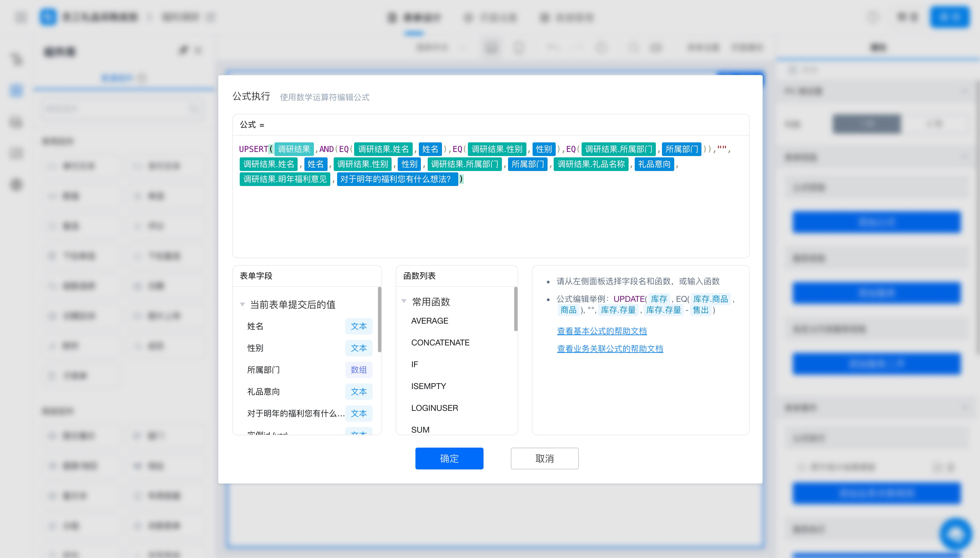Click the function list scrollbar
Image resolution: width=980 pixels, height=558 pixels.
516,309
